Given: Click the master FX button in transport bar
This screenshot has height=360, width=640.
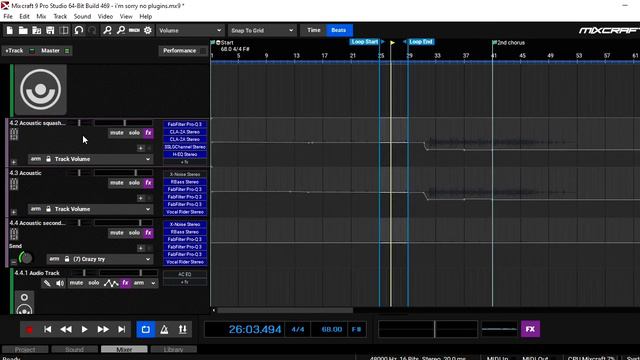Looking at the screenshot, I should click(x=530, y=329).
